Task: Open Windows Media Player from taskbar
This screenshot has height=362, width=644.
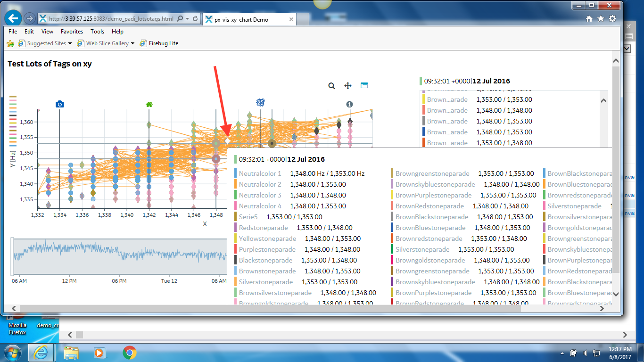Action: [x=99, y=353]
